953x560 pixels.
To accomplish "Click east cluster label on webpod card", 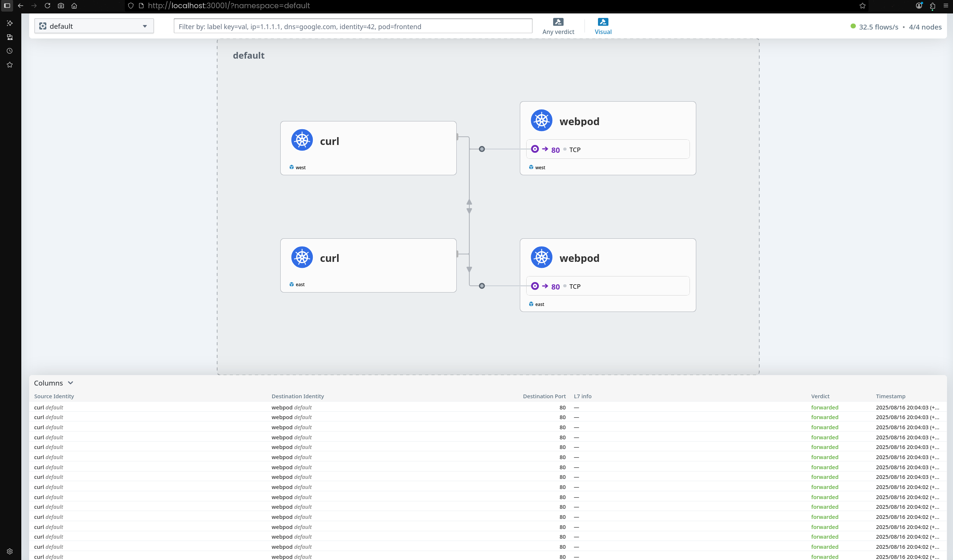I will (536, 304).
